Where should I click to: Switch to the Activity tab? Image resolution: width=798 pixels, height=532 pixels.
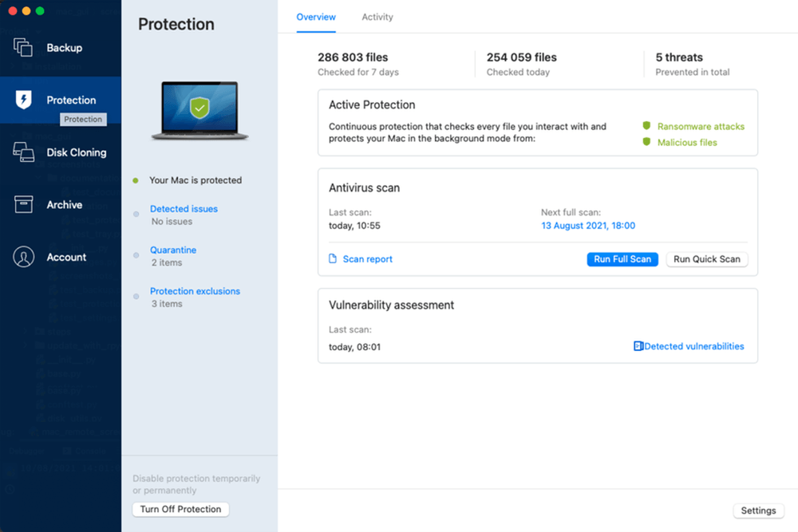[x=377, y=17]
